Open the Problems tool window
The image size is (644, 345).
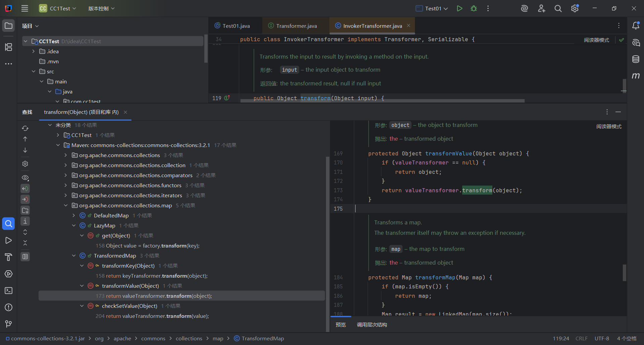(8, 307)
